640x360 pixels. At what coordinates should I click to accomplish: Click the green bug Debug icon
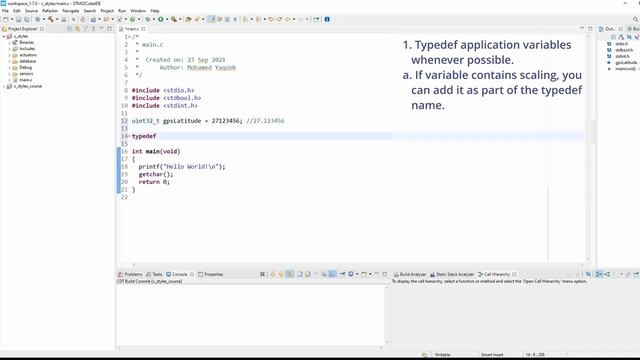(x=148, y=19)
